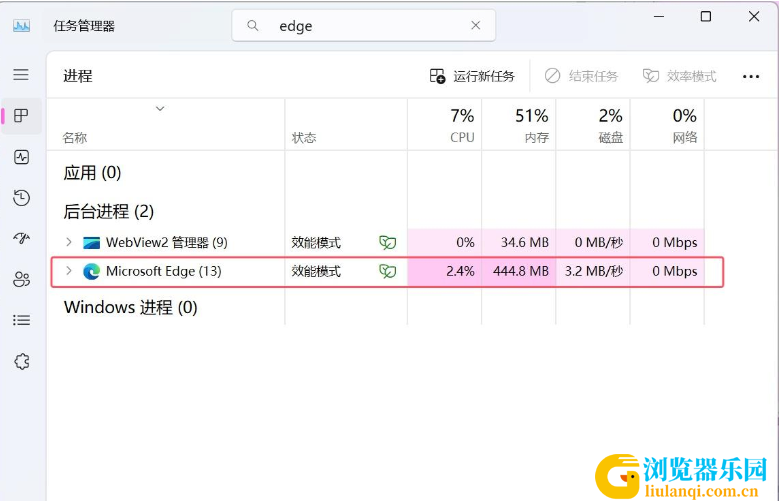
Task: Click 运行新任务 button
Action: pos(472,76)
